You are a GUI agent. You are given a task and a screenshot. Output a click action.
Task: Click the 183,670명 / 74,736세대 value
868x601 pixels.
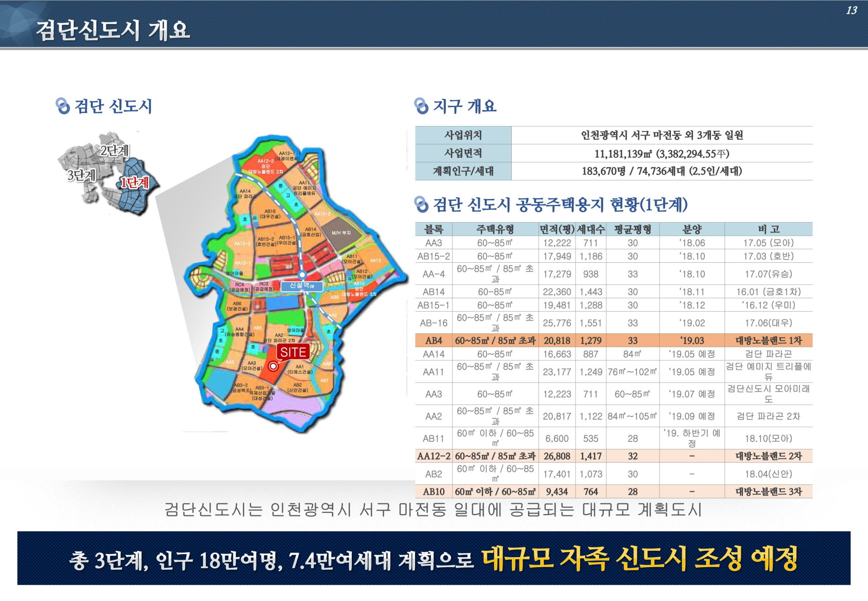pyautogui.click(x=662, y=171)
